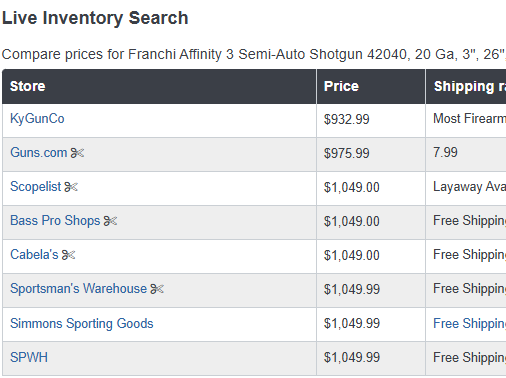506x378 pixels.
Task: Visit the Scopelist store listing
Action: click(36, 187)
